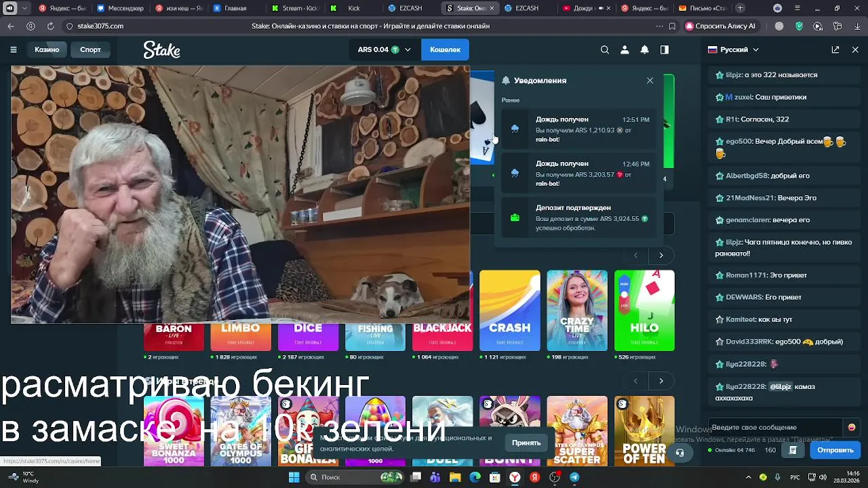
Task: Open the DICE game tile
Action: (x=308, y=337)
